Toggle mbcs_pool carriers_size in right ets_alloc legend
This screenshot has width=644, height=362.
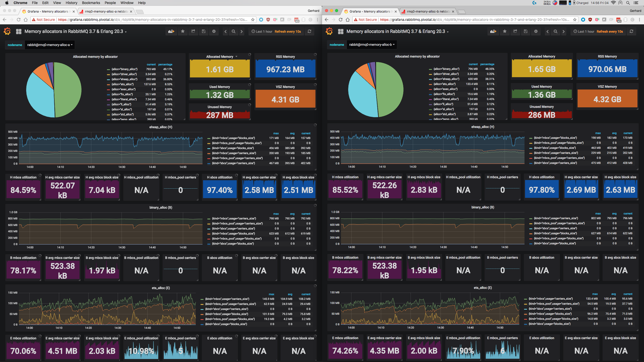(x=554, y=304)
